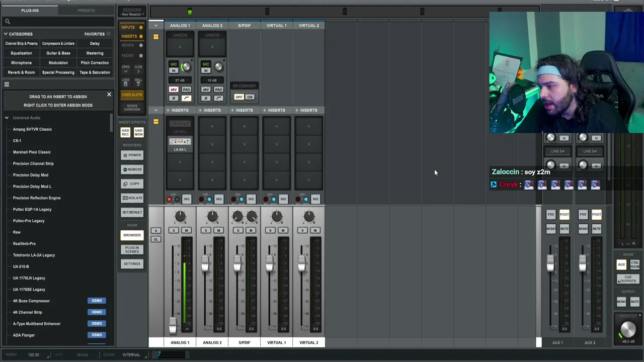Collapse the inputs section chevron
This screenshot has width=644, height=362.
tap(156, 26)
